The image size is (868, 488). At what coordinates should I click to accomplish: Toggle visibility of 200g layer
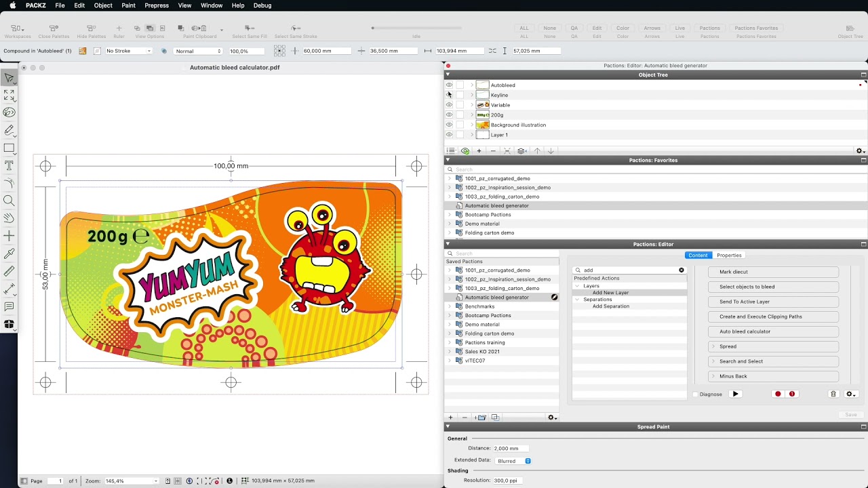449,115
